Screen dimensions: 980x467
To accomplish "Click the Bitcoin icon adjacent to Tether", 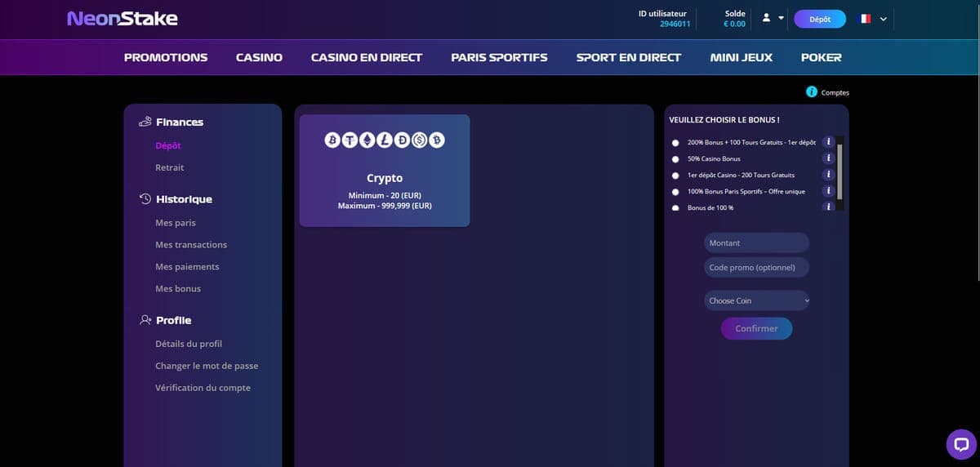I will pos(332,140).
